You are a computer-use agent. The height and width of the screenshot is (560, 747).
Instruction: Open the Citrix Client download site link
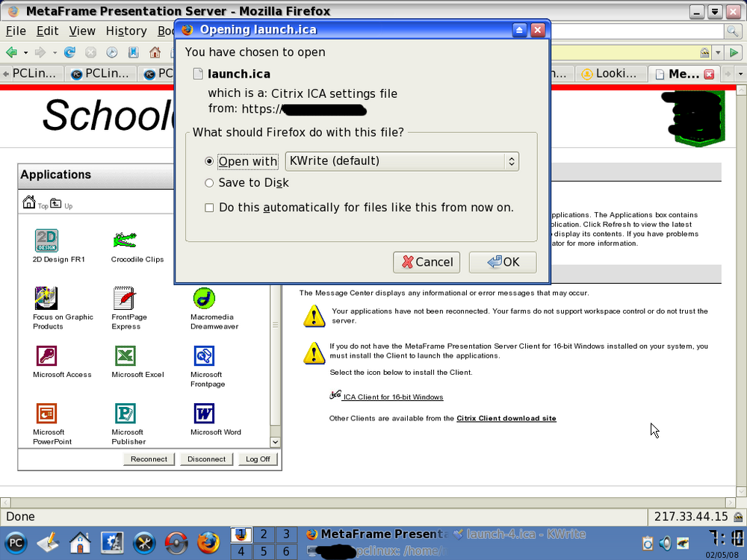(x=506, y=419)
